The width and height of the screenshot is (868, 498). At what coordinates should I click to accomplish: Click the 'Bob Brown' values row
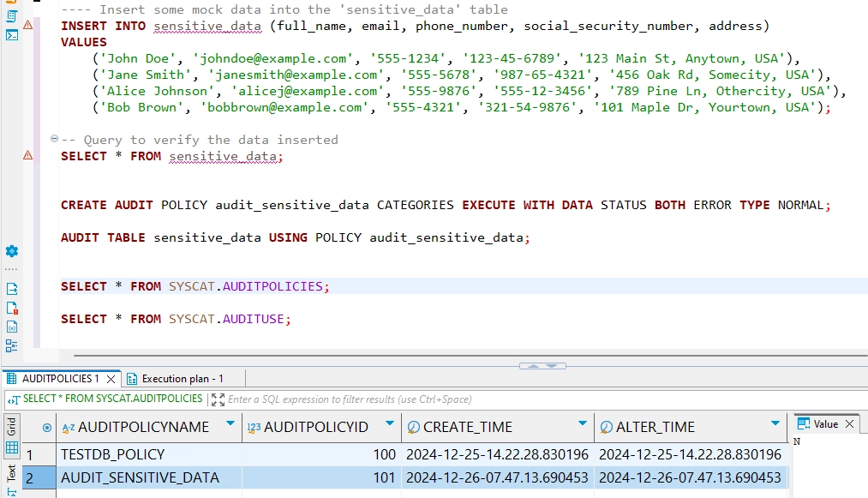(462, 107)
